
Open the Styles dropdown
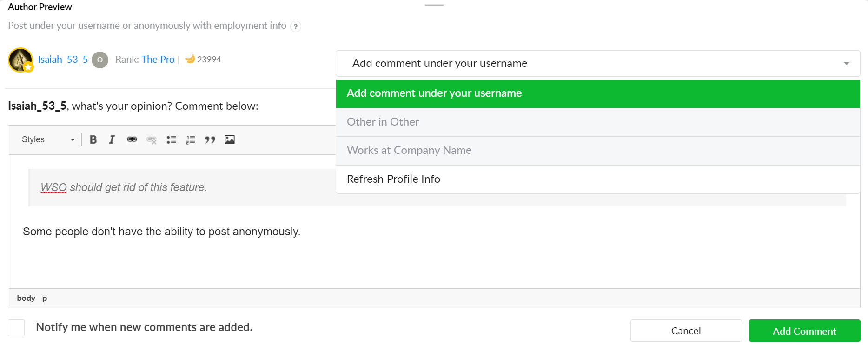pyautogui.click(x=47, y=139)
